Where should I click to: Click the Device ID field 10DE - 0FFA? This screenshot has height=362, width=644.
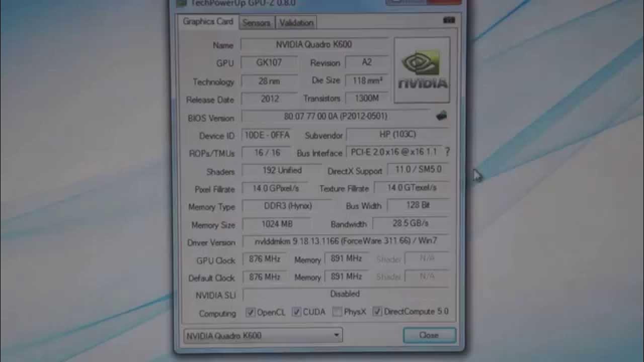coord(267,135)
